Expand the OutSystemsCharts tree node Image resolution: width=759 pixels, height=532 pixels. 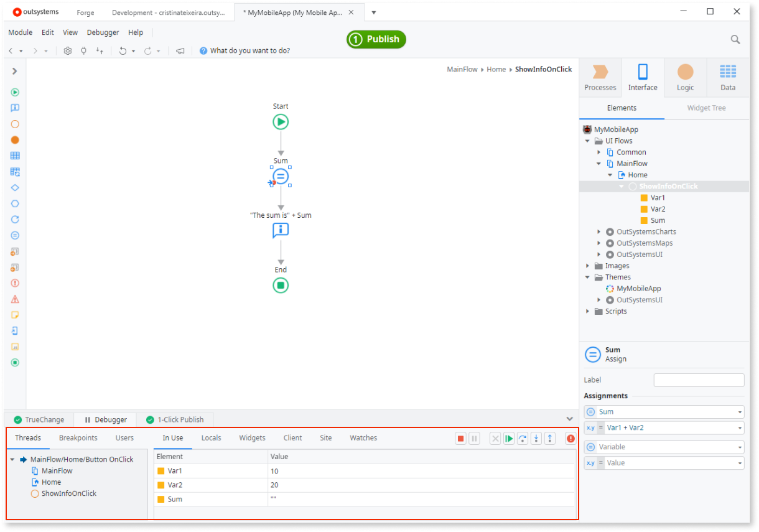[599, 232]
